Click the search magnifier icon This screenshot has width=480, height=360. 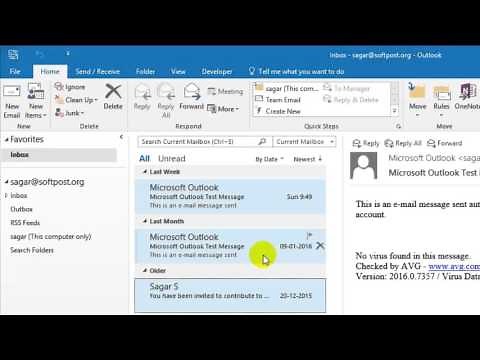(x=263, y=142)
